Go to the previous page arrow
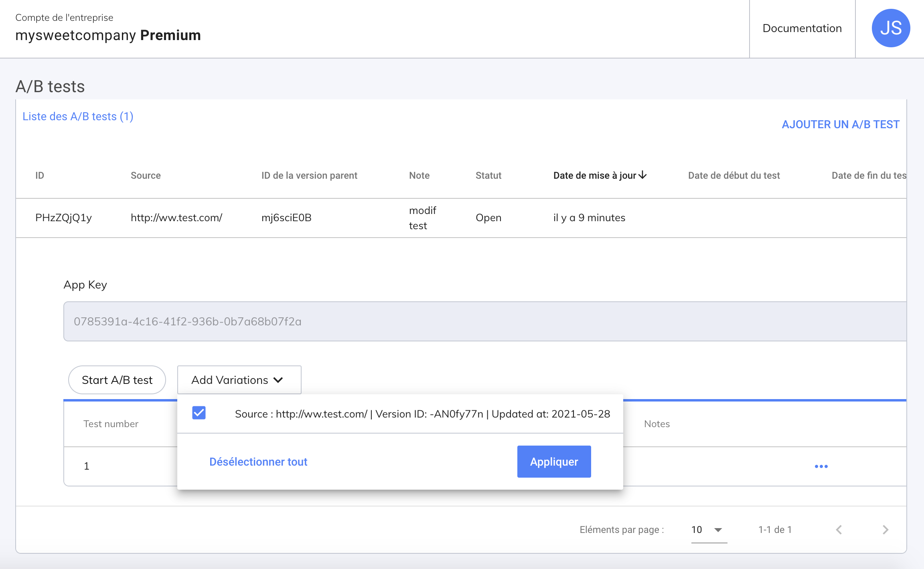The height and width of the screenshot is (569, 924). coord(839,530)
